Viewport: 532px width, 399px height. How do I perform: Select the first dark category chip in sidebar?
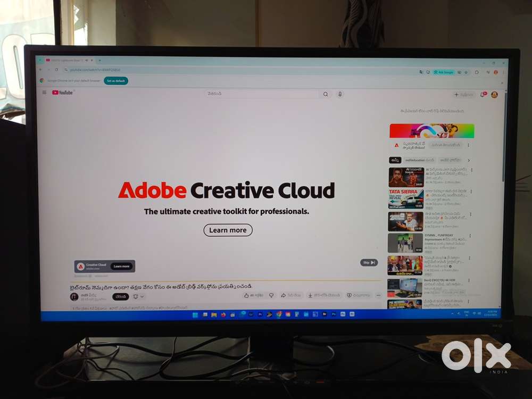click(x=395, y=160)
